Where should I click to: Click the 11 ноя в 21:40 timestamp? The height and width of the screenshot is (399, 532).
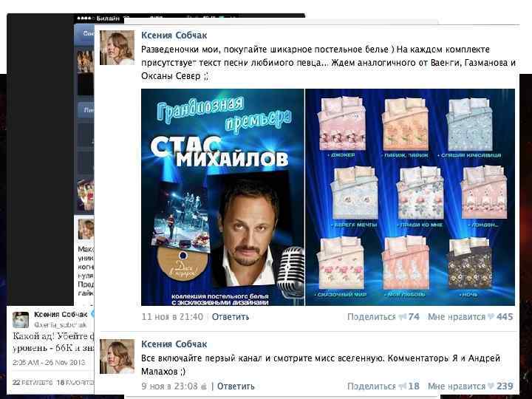(x=172, y=317)
